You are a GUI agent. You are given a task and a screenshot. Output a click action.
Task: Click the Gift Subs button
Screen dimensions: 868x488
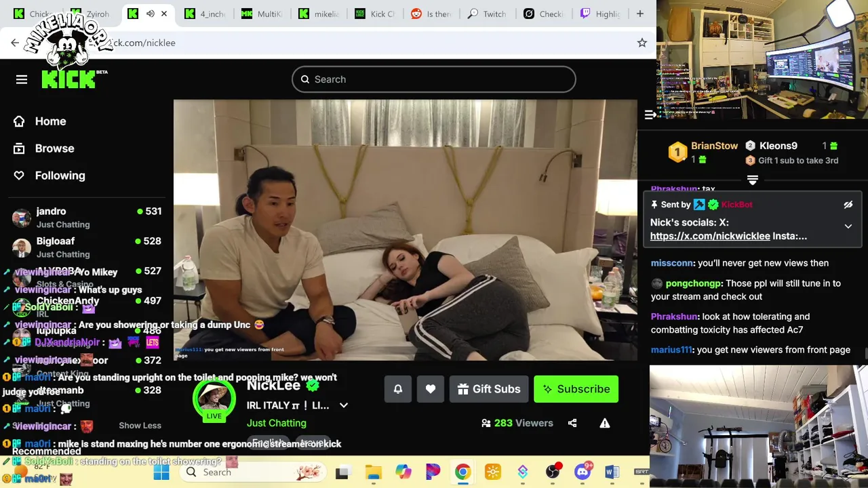click(x=489, y=389)
